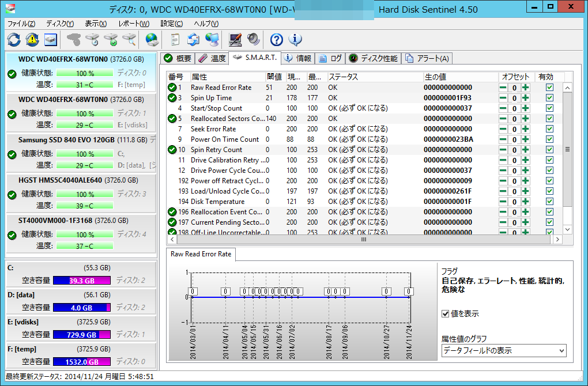588x386 pixels.
Task: Click the health check icon for Samsung SSD 840 EVO
Action: click(12, 154)
